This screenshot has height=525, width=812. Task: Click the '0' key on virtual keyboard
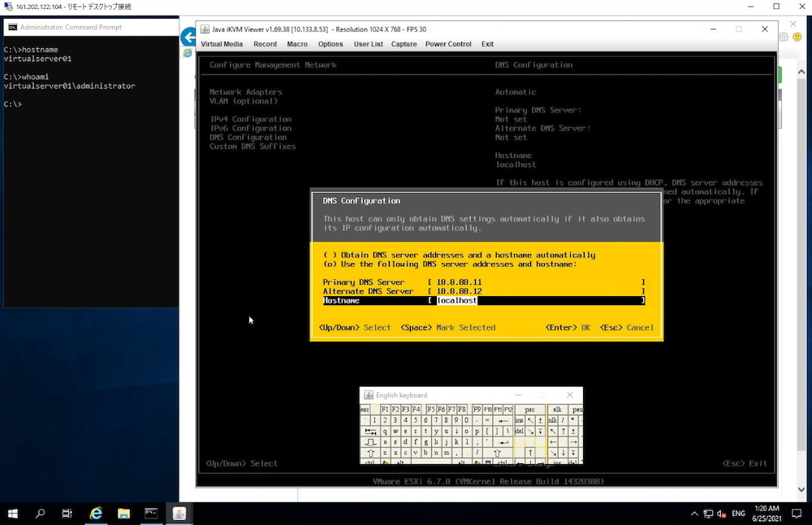point(466,421)
